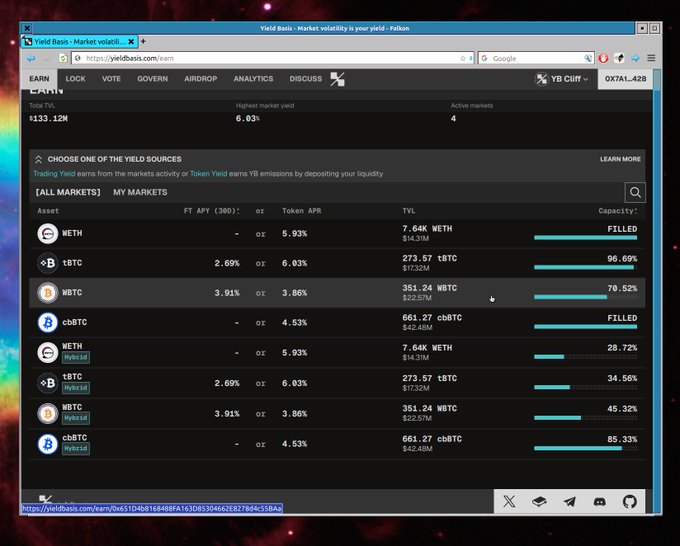The width and height of the screenshot is (680, 546).
Task: Click the Hybrid badge under WETH
Action: [76, 357]
